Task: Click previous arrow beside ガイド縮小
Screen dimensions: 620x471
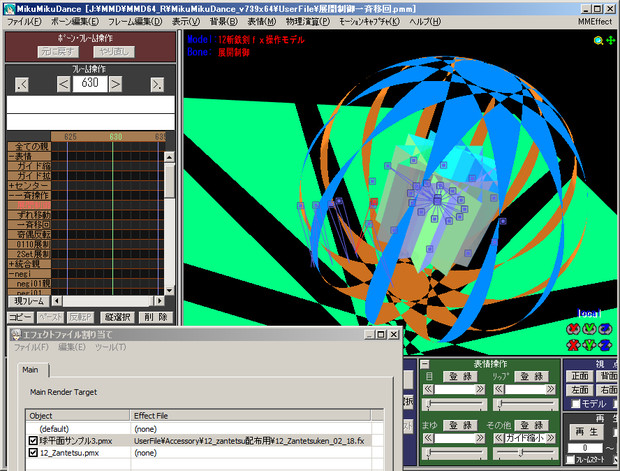Action: (x=499, y=438)
